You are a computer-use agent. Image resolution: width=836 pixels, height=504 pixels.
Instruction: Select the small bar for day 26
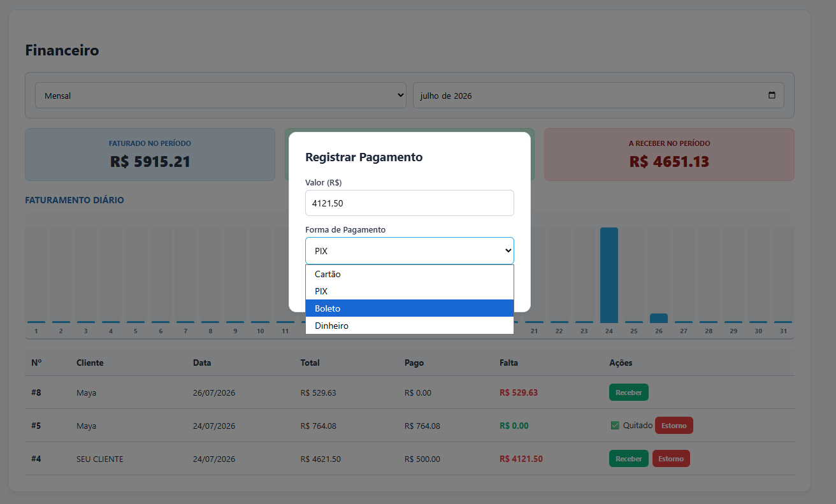click(x=659, y=318)
